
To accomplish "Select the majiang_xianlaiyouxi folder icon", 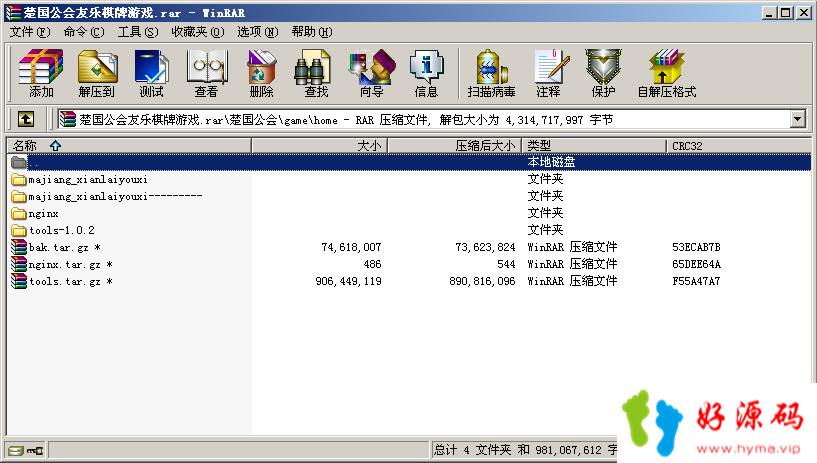I will coord(19,180).
